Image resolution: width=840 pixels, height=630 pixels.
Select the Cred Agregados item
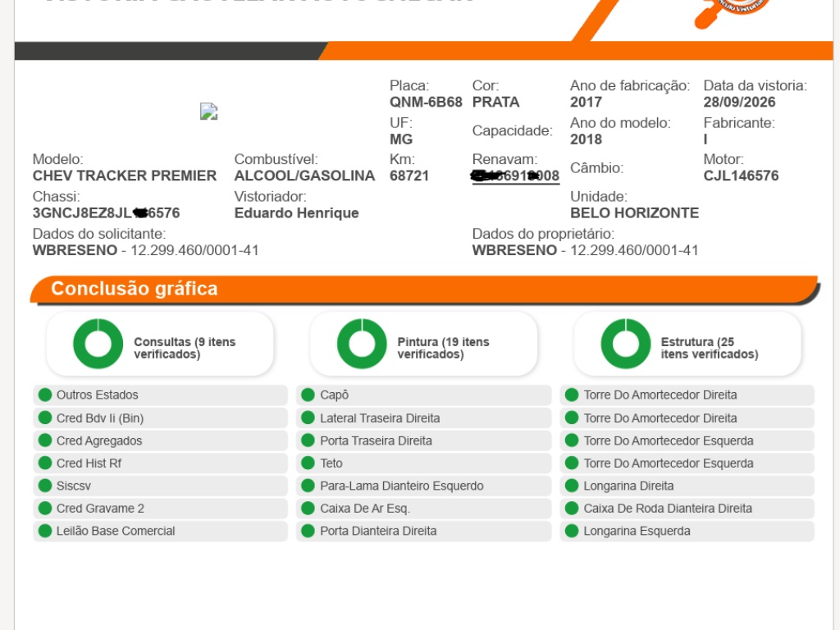[160, 441]
